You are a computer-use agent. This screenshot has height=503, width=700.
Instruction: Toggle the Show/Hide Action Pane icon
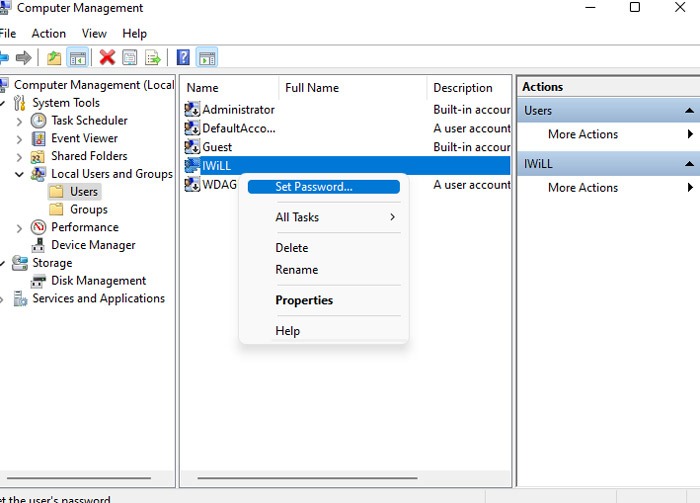pyautogui.click(x=207, y=58)
